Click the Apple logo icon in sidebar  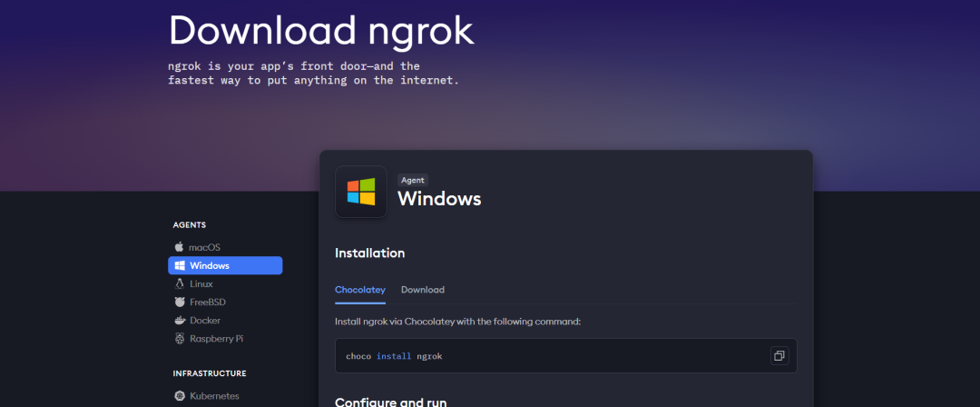point(180,247)
